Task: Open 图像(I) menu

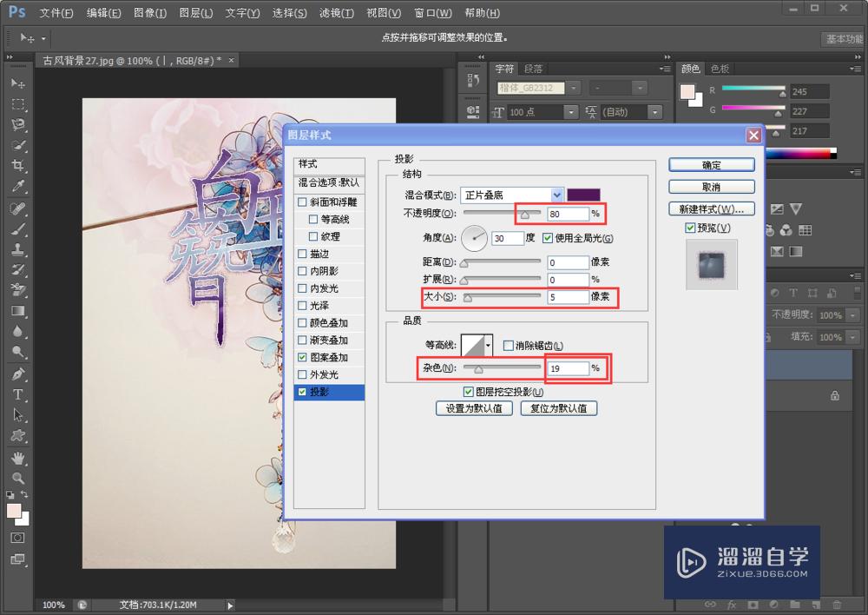Action: click(x=150, y=13)
